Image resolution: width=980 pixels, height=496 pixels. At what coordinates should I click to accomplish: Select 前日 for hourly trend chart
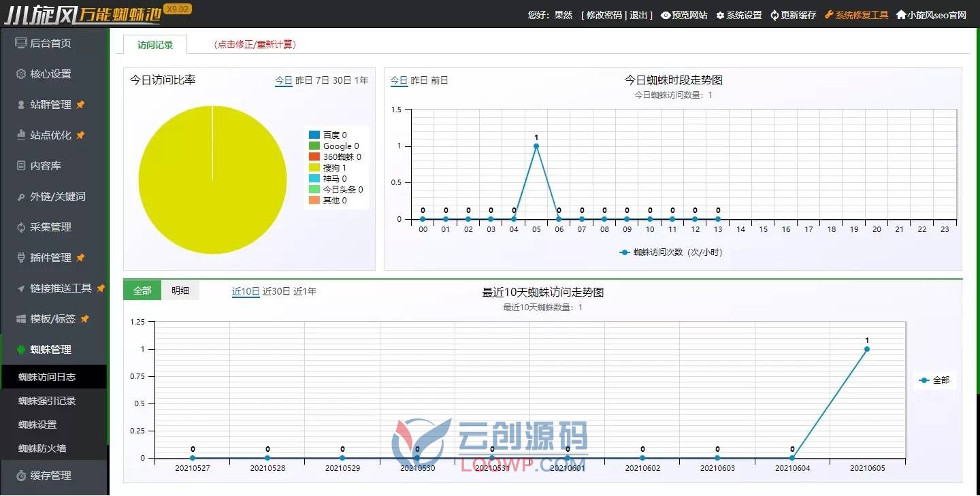coord(440,80)
